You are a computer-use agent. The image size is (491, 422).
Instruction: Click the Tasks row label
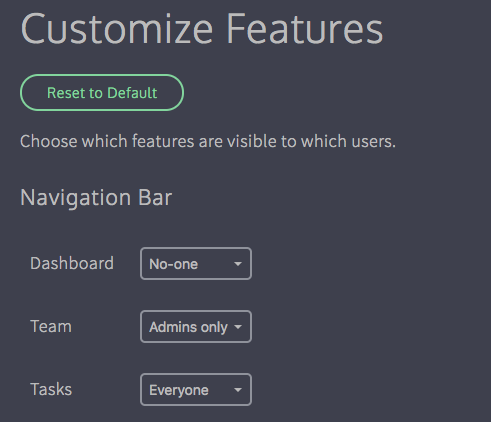[51, 389]
